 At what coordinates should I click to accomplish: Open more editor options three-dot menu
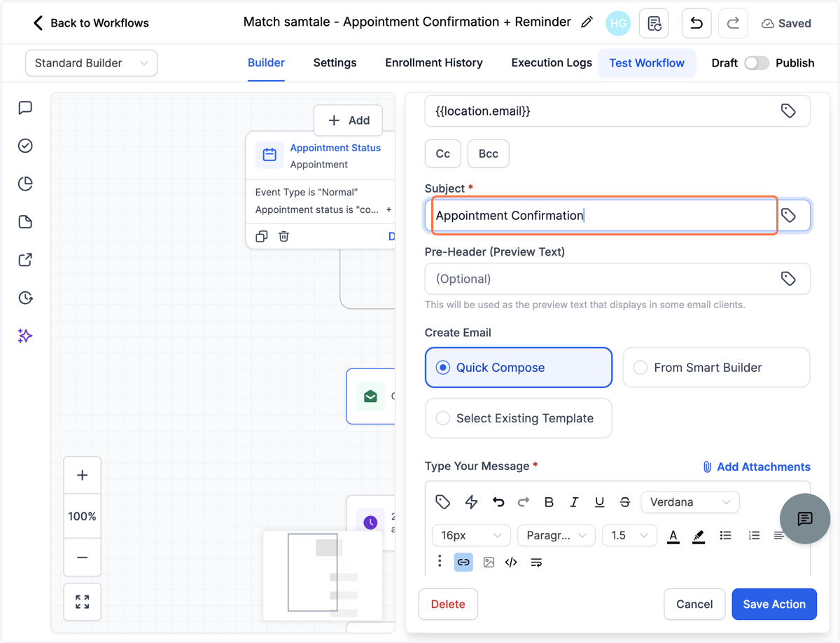point(440,561)
